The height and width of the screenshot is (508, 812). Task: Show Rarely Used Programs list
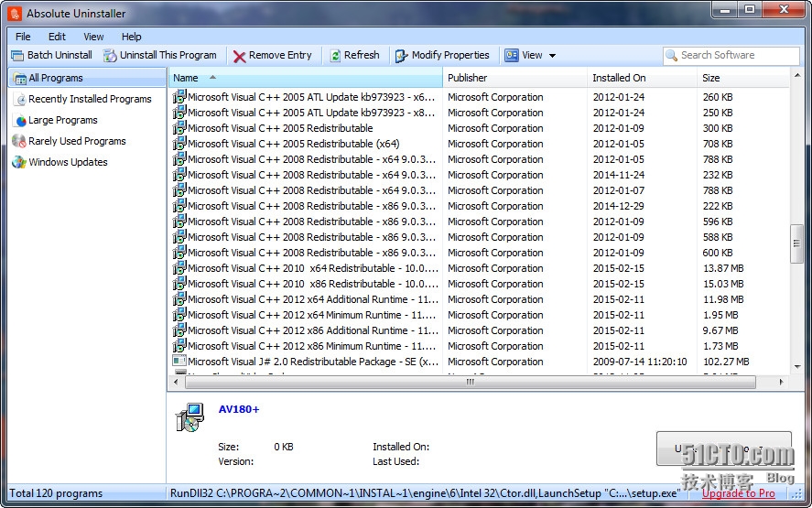(x=77, y=141)
